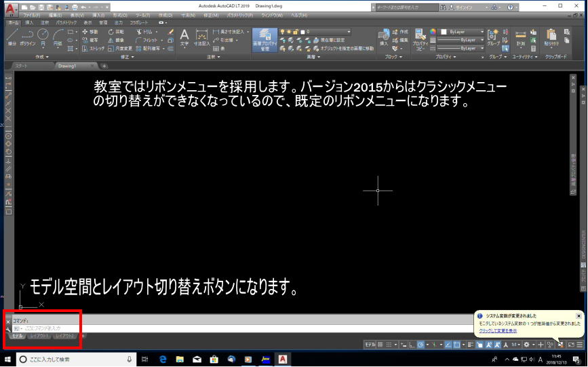Select the Circle (円) tool

pyautogui.click(x=43, y=37)
